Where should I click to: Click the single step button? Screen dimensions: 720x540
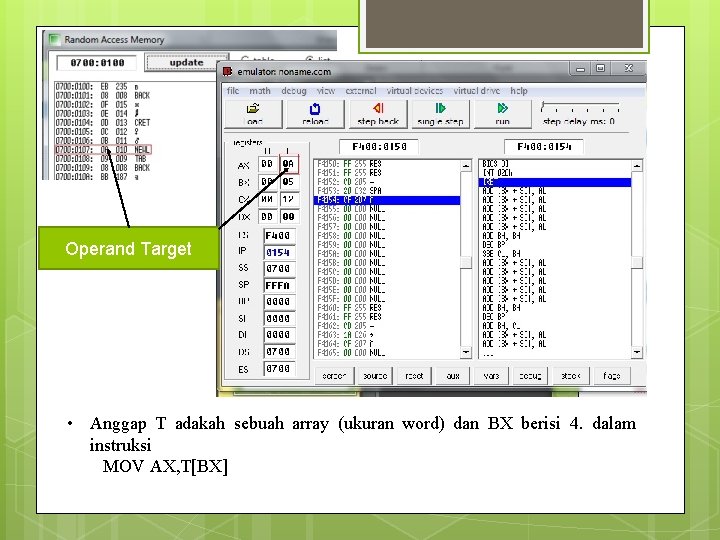(x=440, y=114)
